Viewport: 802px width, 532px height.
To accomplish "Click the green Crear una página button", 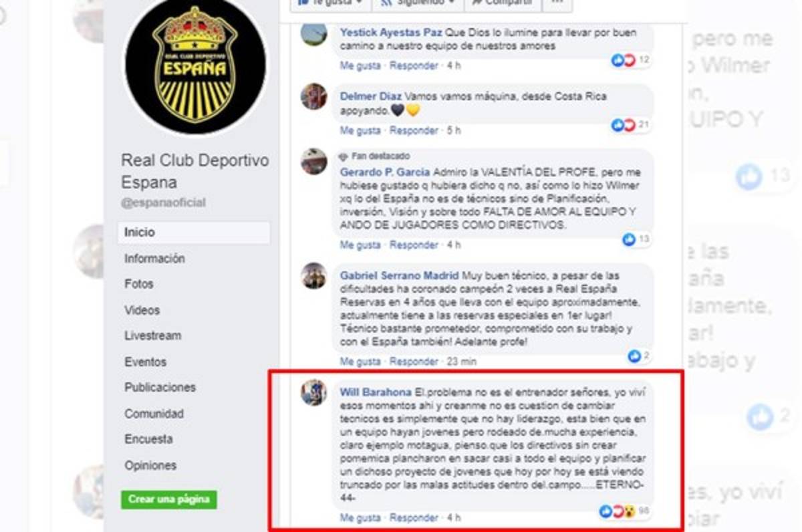I will point(169,499).
